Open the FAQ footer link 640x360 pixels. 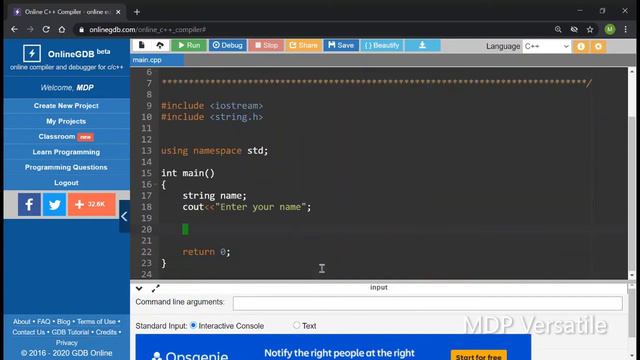pyautogui.click(x=44, y=322)
